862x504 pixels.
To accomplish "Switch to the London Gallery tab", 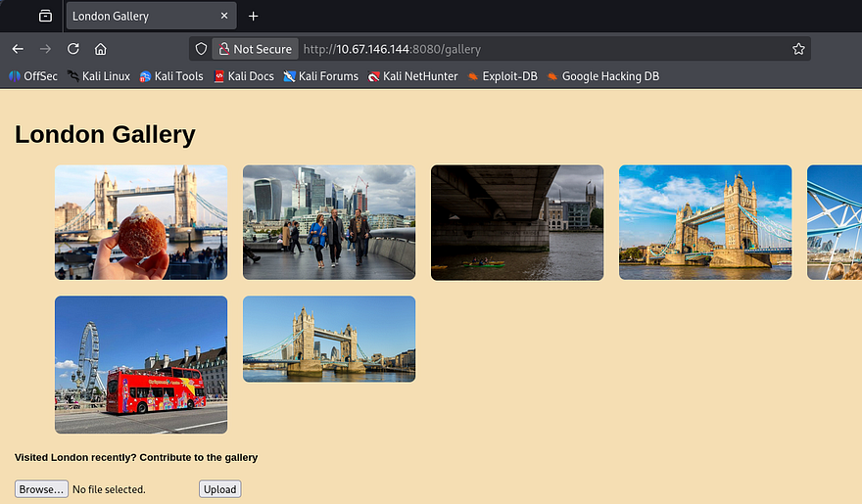I will point(137,16).
